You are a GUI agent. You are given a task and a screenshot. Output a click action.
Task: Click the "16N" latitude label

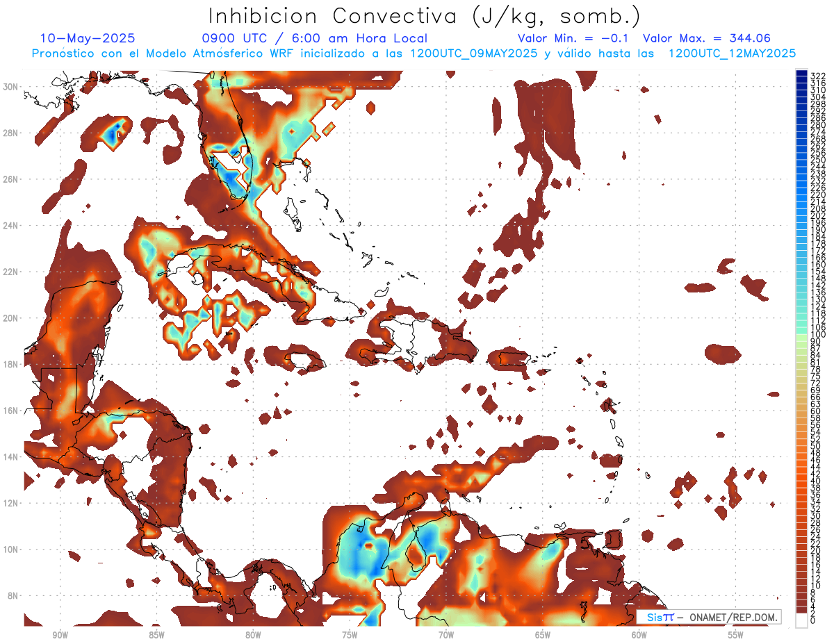pos(12,411)
